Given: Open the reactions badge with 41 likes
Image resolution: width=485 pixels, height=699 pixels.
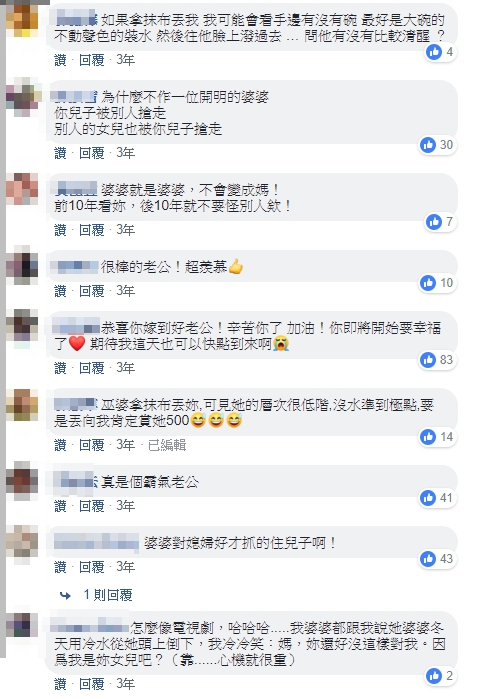Looking at the screenshot, I should click(x=438, y=498).
